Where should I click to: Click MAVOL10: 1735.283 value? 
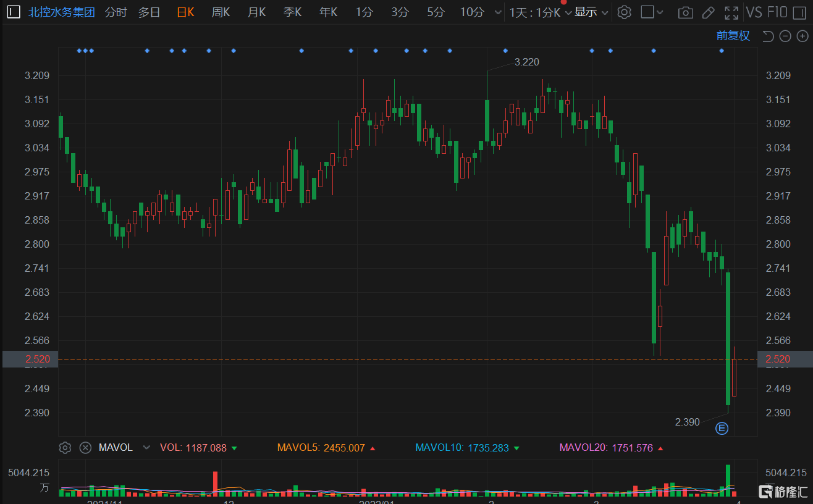tap(468, 448)
